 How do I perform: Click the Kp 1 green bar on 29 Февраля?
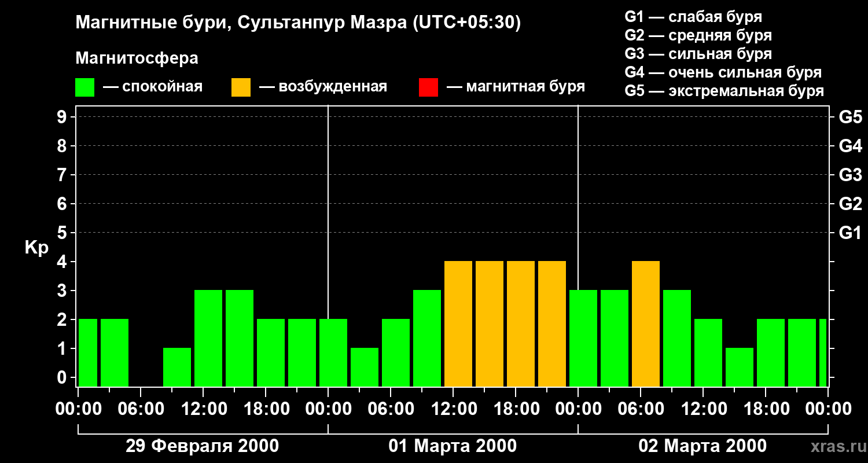click(177, 368)
